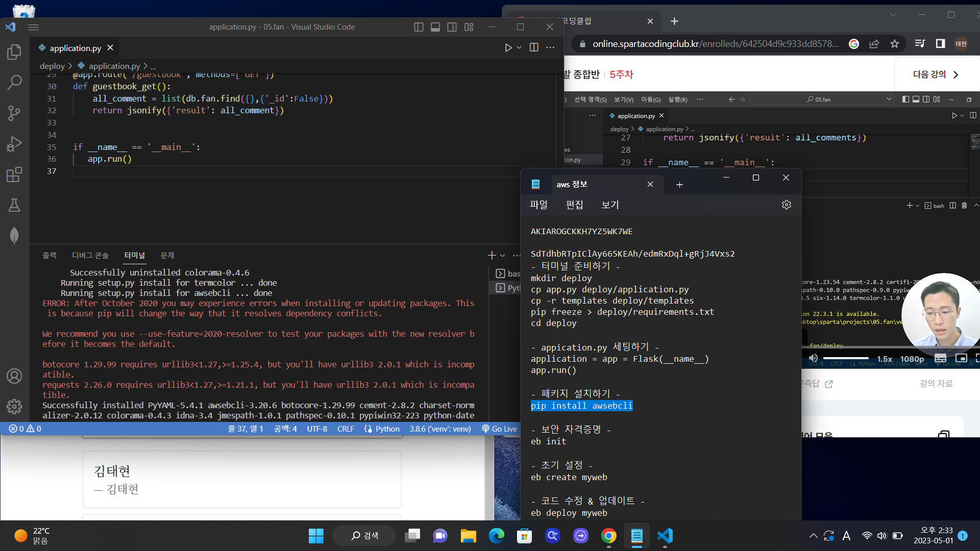Toggle the primary side bar in VS Code

(419, 27)
